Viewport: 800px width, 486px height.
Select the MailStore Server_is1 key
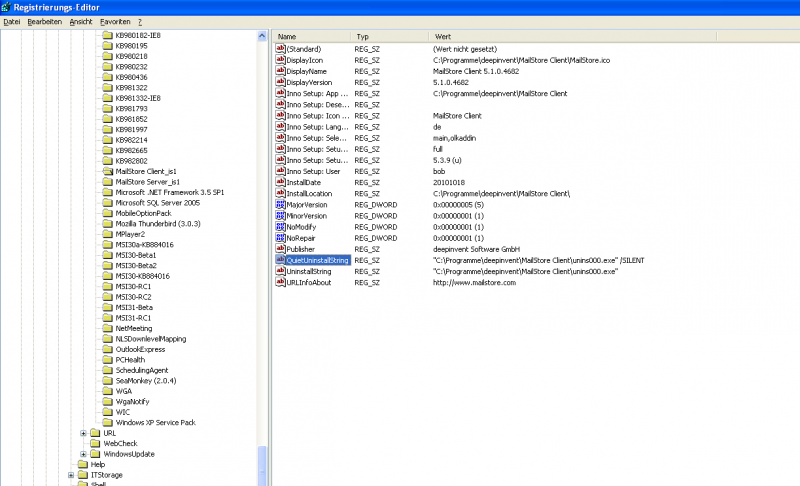coord(147,181)
